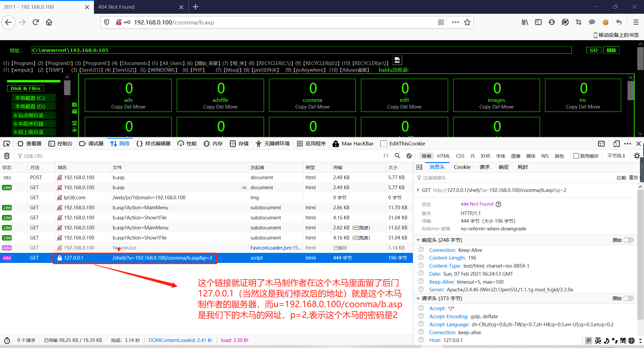Select the XHR network filter tab
The height and width of the screenshot is (348, 644).
pyautogui.click(x=485, y=156)
